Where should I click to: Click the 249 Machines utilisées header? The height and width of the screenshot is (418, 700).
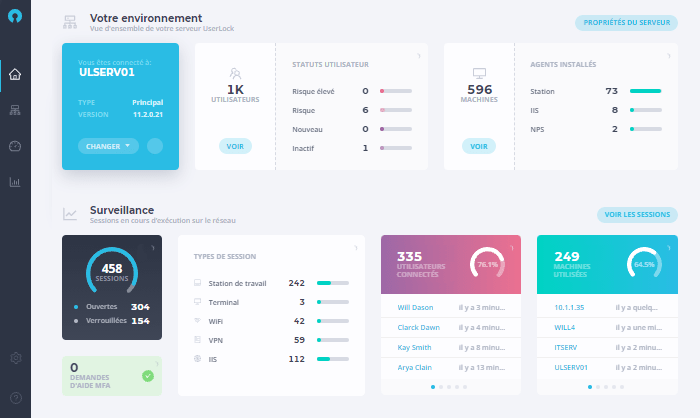(607, 264)
